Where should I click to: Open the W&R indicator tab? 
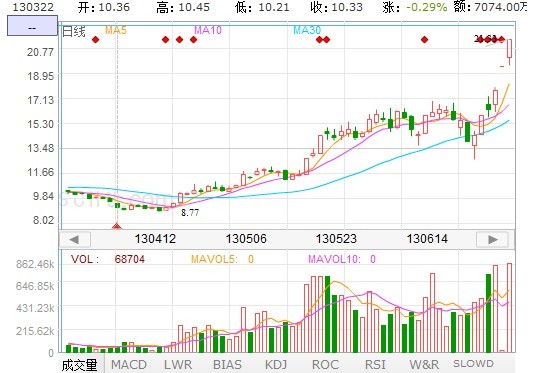coord(424,364)
